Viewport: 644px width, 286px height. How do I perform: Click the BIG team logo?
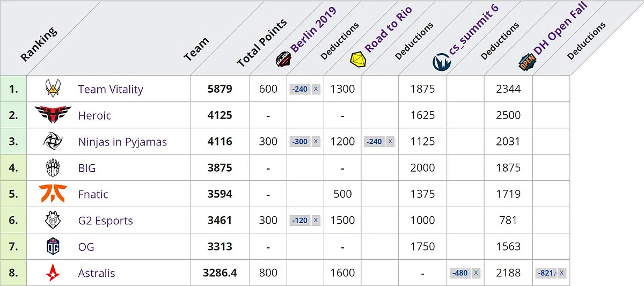(53, 168)
